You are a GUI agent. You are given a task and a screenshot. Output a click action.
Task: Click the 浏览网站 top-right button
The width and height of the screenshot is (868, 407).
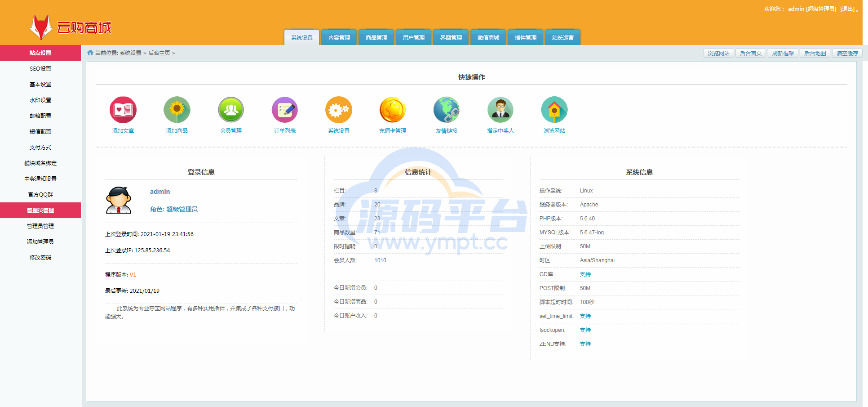click(x=719, y=53)
